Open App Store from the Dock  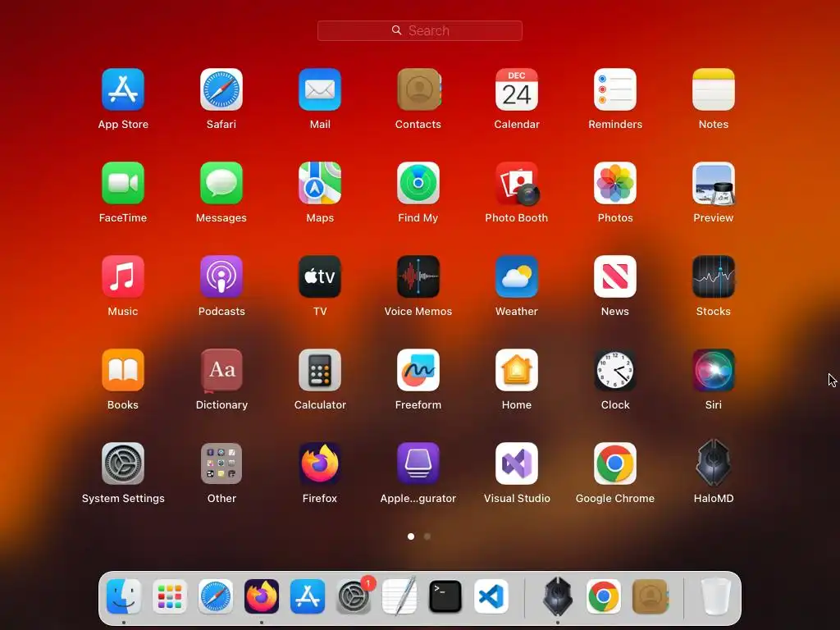pos(308,596)
